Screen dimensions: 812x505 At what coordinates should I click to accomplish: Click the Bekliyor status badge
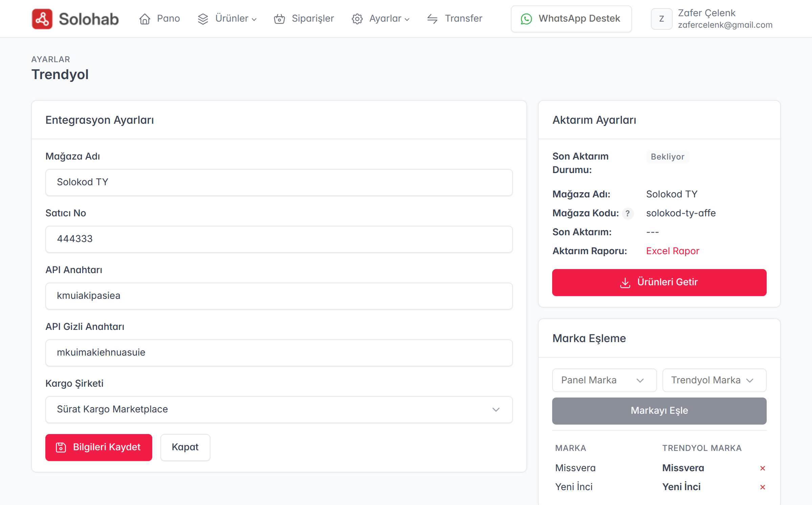[x=668, y=157]
